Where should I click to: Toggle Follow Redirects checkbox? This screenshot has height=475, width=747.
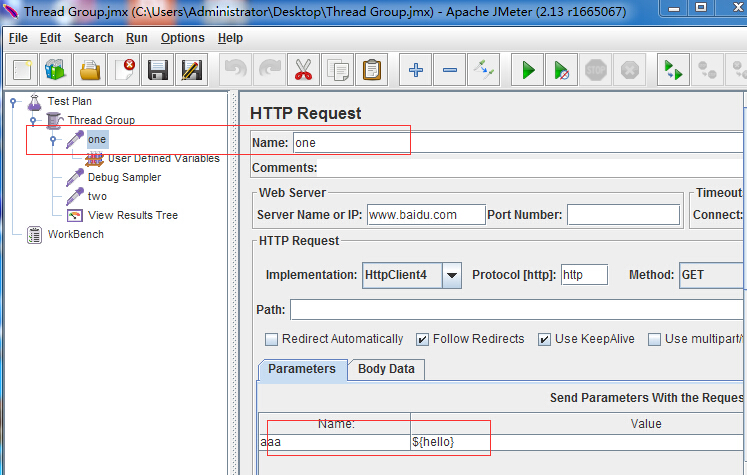pos(422,339)
